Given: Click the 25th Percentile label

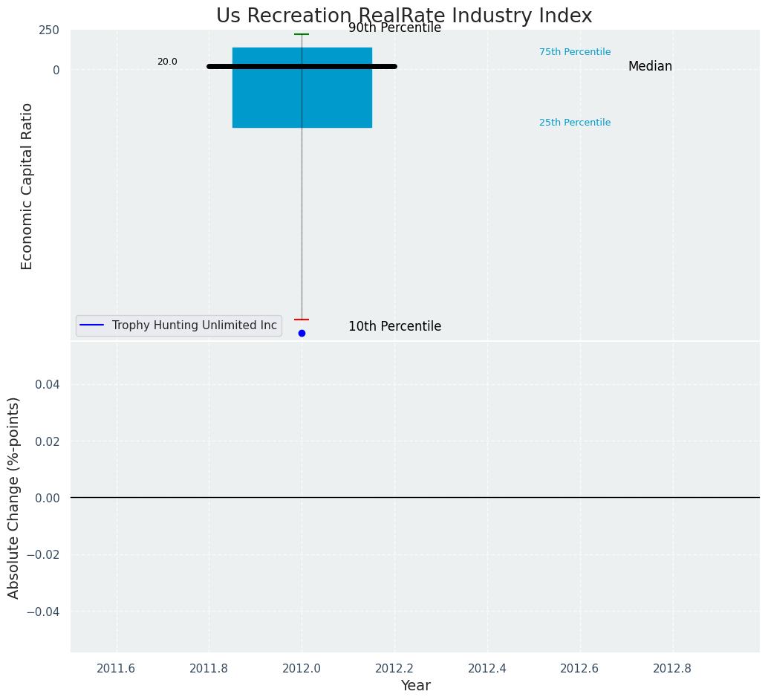Looking at the screenshot, I should [575, 123].
